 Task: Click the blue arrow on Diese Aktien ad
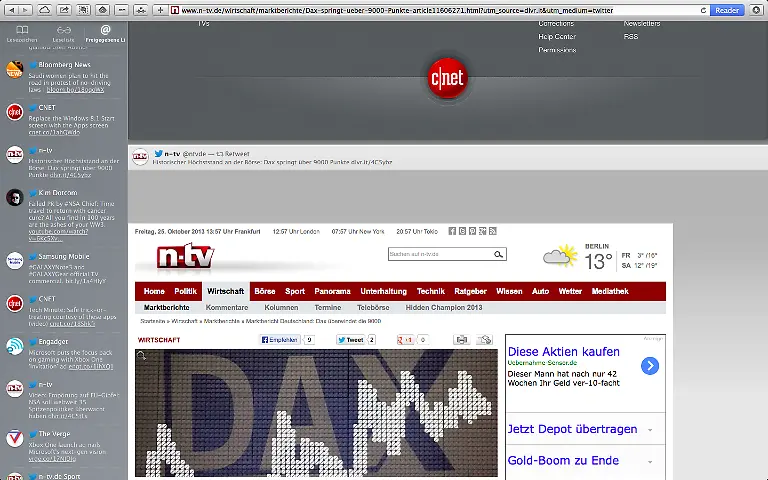650,366
